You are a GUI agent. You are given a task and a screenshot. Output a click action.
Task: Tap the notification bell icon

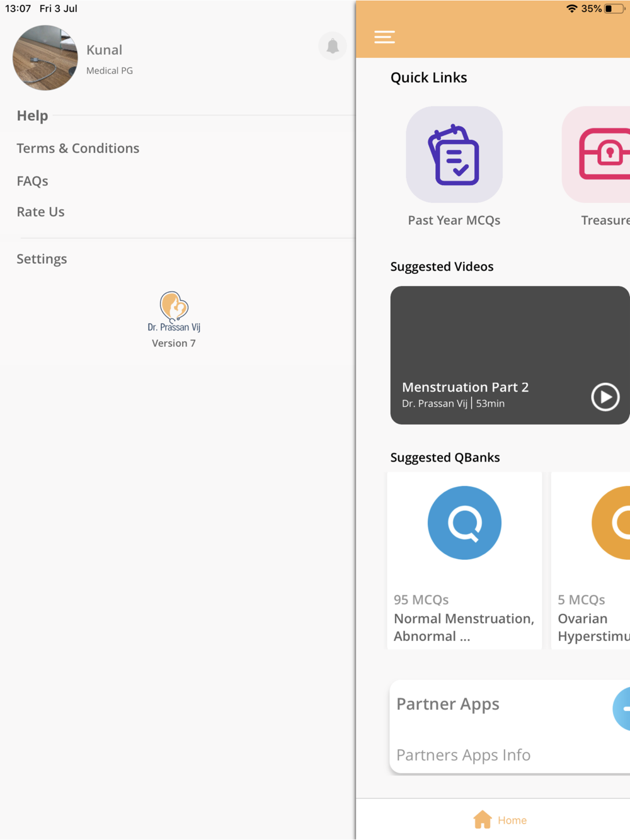333,46
